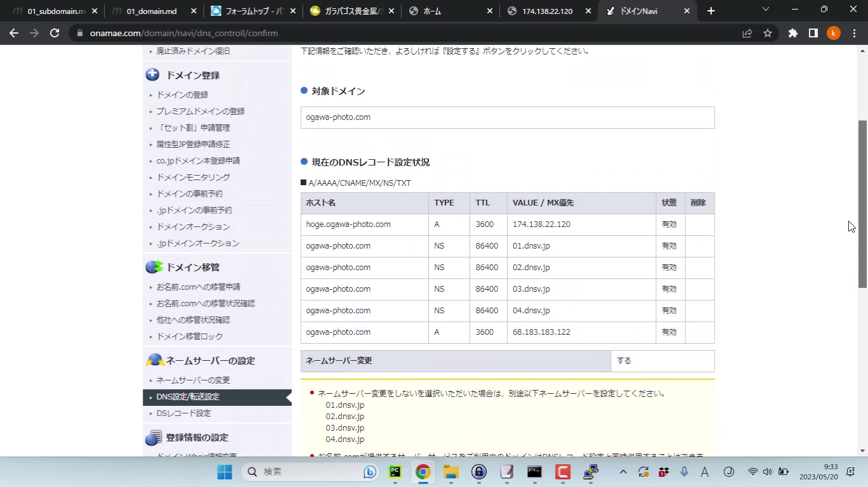Open PyCharm from the taskbar
Viewport: 868px width, 487px height.
tap(395, 472)
